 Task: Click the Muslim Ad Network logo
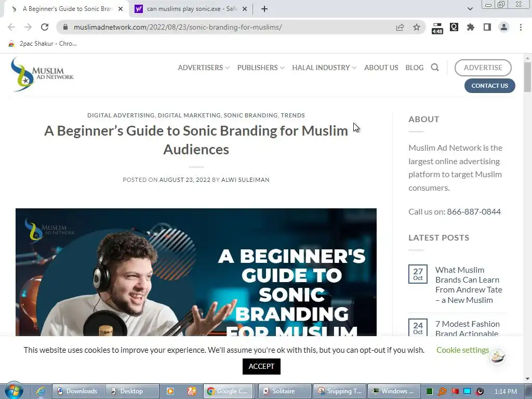tap(42, 74)
